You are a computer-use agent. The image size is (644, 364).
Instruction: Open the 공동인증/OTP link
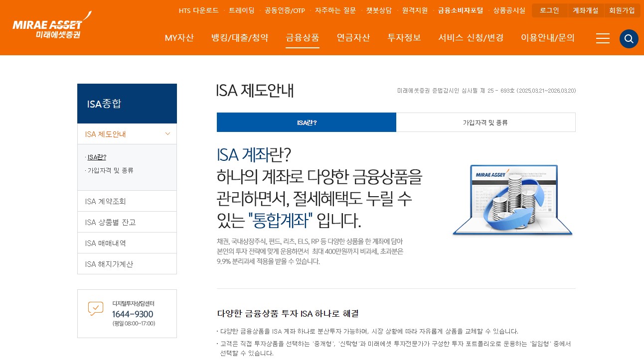tap(285, 10)
